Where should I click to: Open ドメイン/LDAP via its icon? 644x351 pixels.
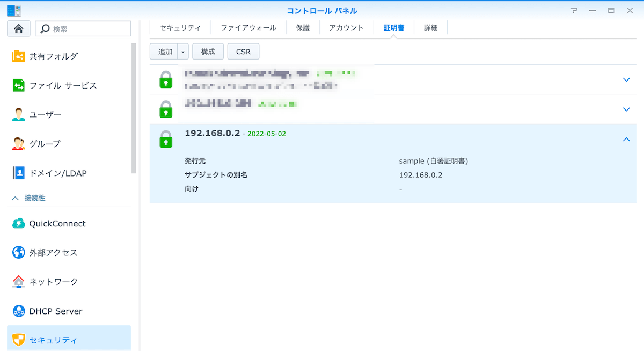coord(19,173)
